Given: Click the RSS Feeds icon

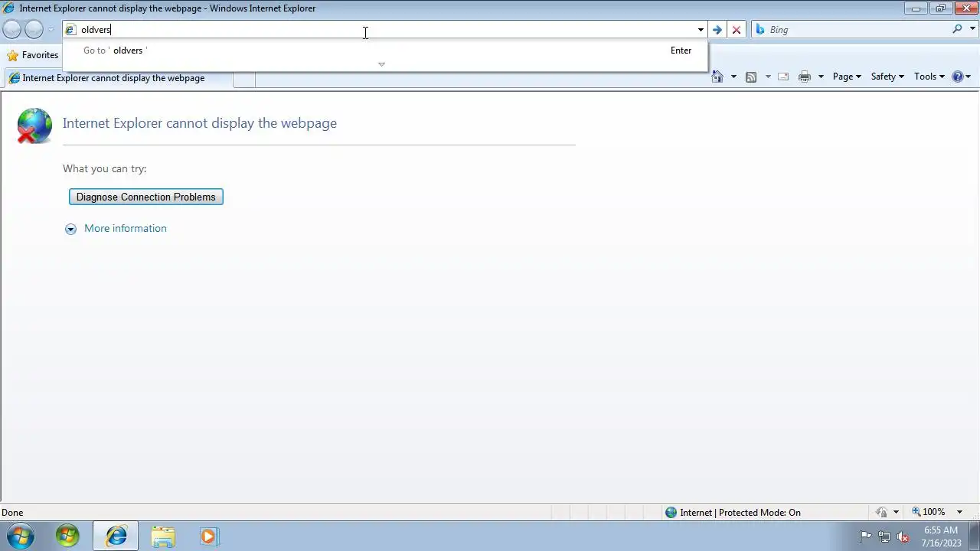Looking at the screenshot, I should (751, 77).
